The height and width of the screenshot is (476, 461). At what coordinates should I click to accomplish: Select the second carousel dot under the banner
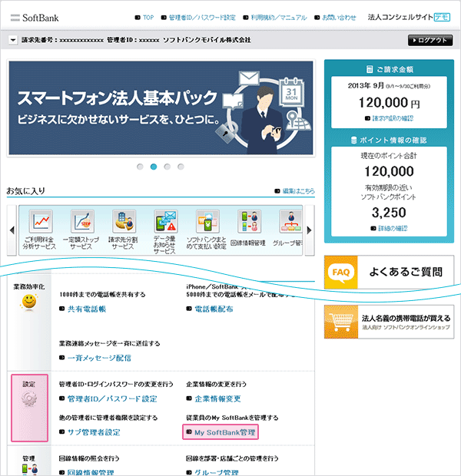click(x=154, y=166)
